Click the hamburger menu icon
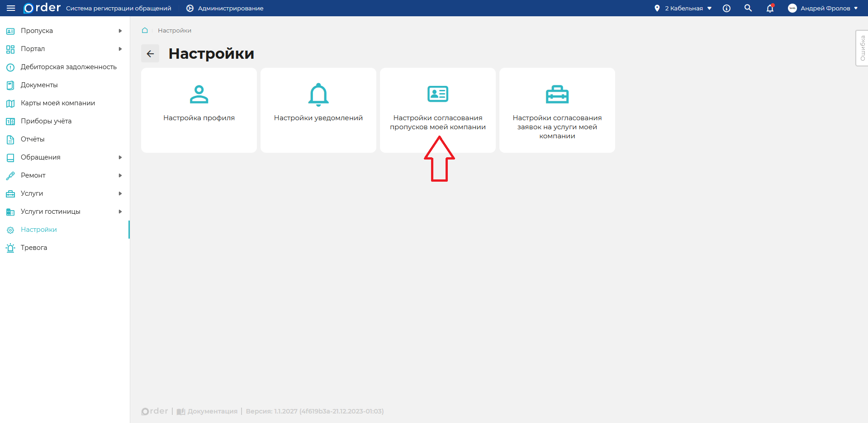 point(11,8)
